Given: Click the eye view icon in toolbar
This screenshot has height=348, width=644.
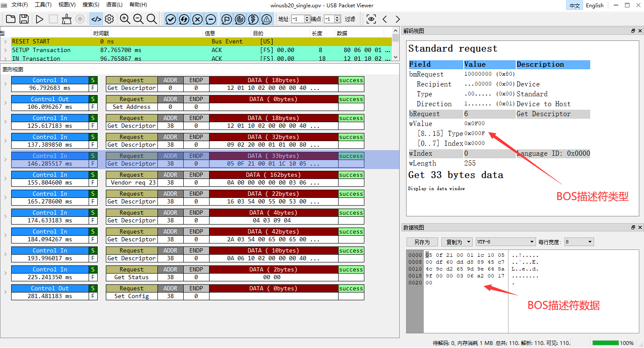Looking at the screenshot, I should click(371, 19).
